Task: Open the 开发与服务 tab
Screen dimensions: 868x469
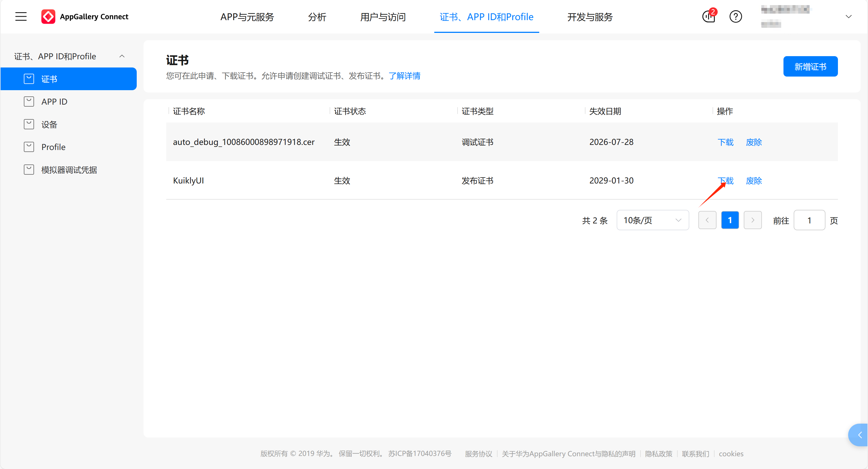Action: tap(590, 17)
